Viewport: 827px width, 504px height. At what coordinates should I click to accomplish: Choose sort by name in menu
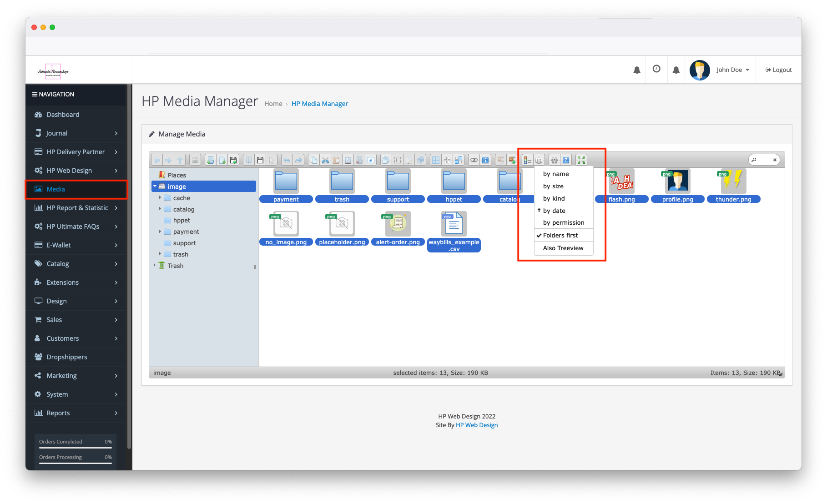[556, 174]
